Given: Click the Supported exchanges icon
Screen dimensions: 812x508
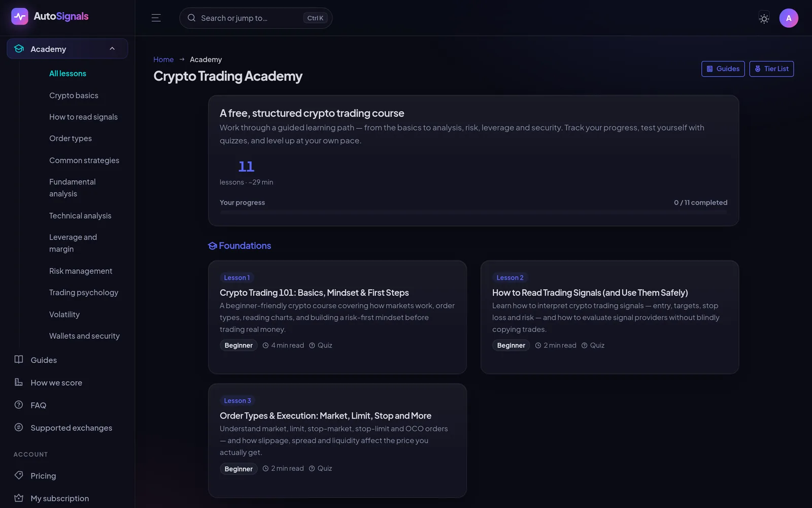Looking at the screenshot, I should [19, 427].
